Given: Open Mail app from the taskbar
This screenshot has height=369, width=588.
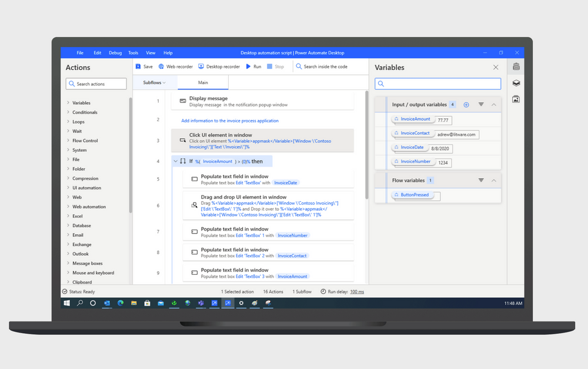Looking at the screenshot, I should (161, 303).
